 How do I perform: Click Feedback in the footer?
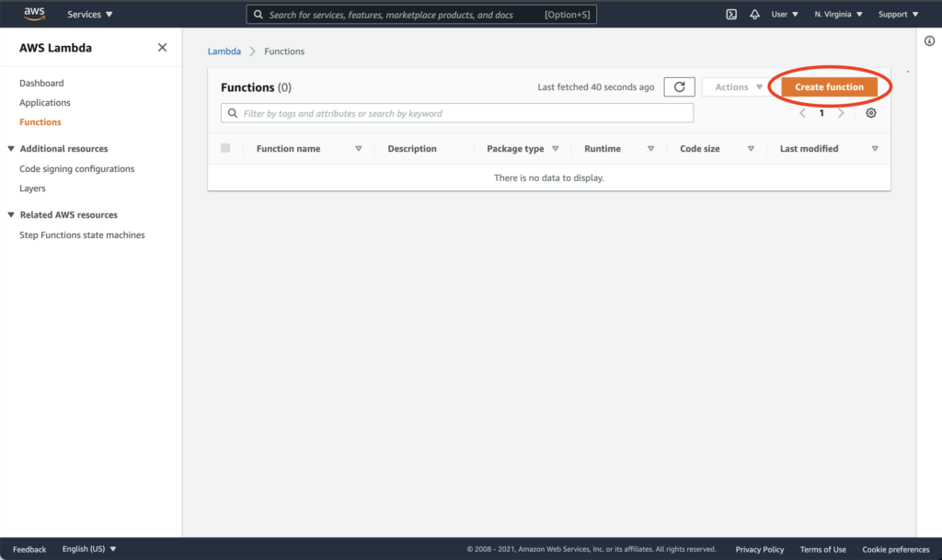pos(29,549)
